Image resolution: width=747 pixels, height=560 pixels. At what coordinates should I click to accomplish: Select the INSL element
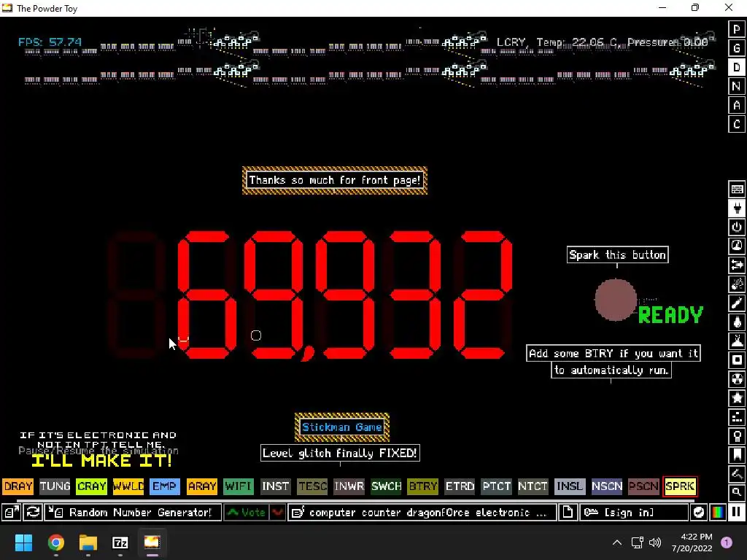click(570, 486)
